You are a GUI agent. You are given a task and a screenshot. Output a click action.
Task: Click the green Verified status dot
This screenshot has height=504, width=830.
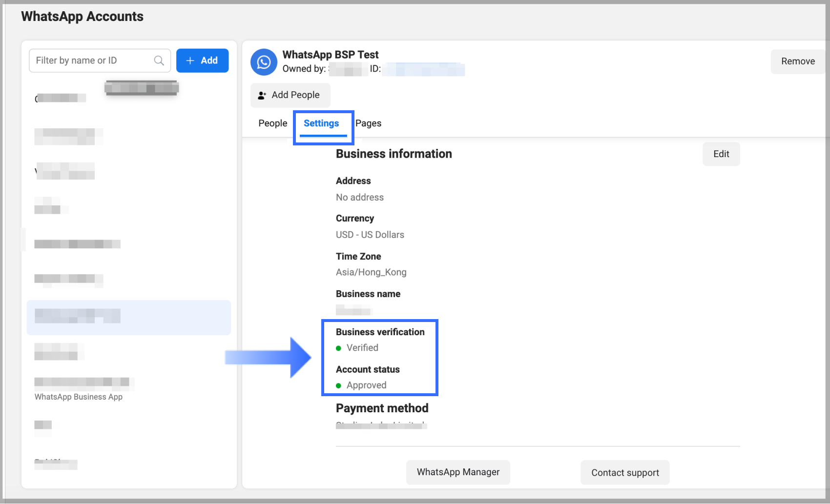338,348
